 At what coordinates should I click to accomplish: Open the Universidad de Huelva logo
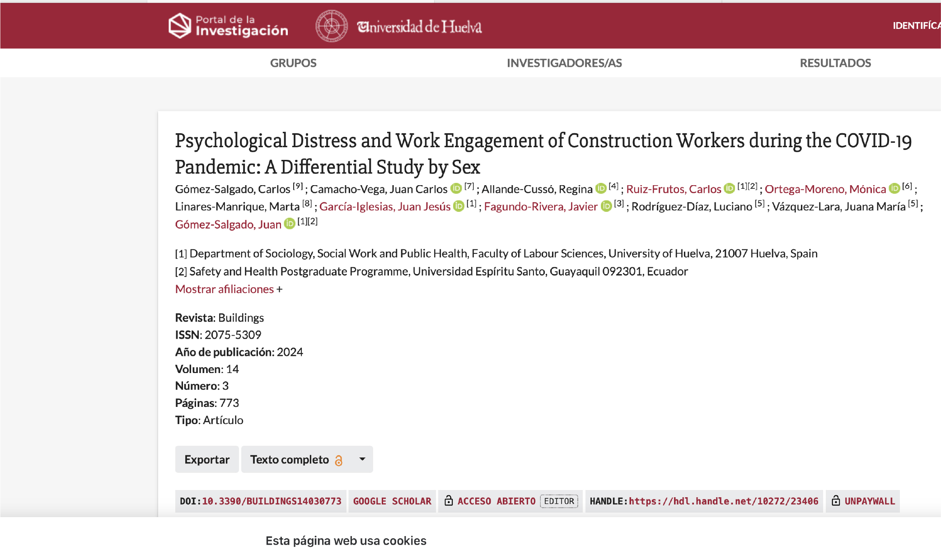(x=398, y=26)
